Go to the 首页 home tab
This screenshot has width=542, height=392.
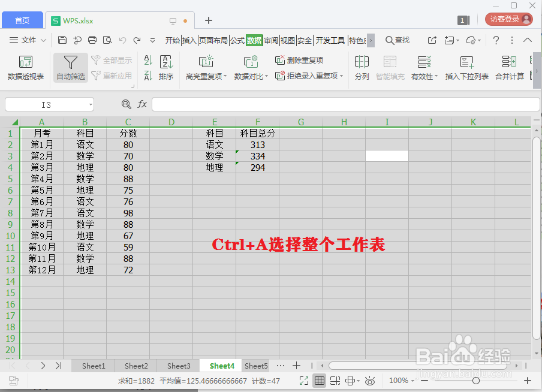click(x=22, y=20)
